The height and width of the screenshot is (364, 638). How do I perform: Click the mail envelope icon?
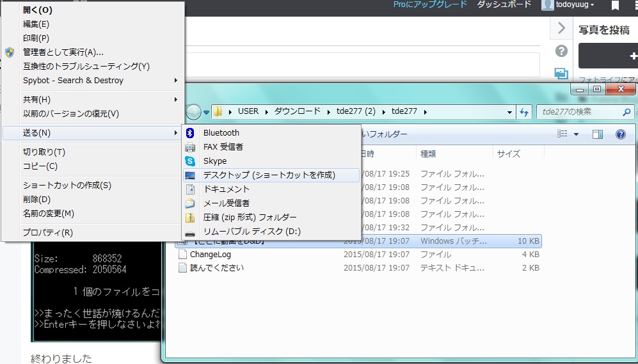pyautogui.click(x=190, y=203)
